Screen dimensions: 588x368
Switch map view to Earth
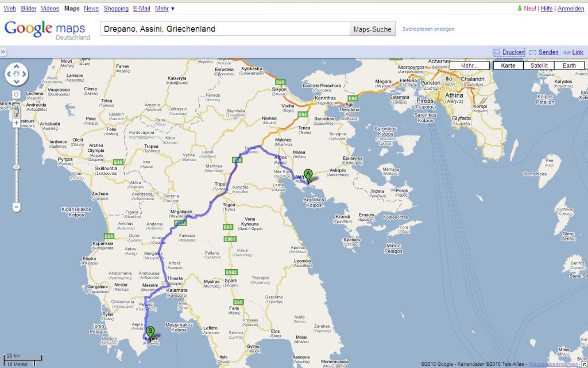[569, 66]
